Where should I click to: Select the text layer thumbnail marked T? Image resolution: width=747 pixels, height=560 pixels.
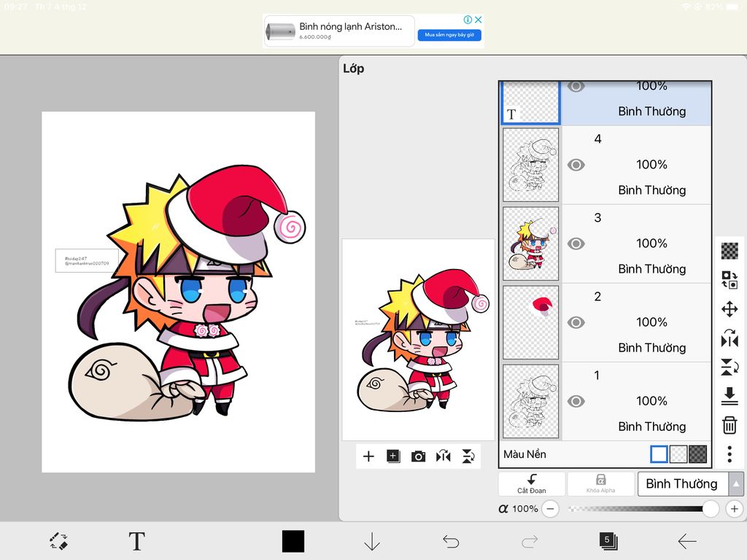point(531,102)
